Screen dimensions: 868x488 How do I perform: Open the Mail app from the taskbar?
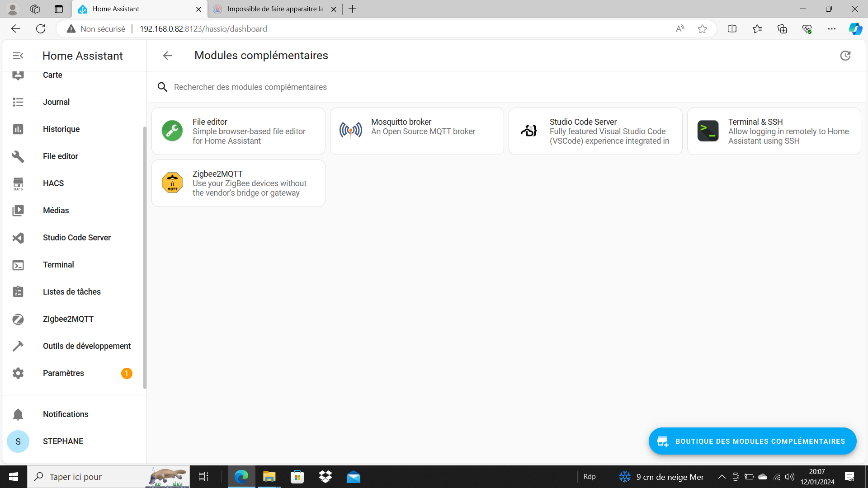354,477
